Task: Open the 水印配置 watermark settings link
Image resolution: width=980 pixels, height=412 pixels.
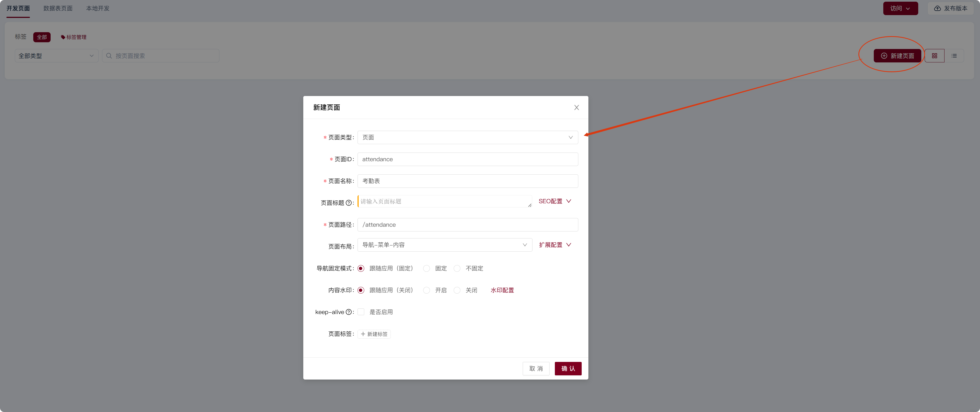Action: click(x=502, y=290)
